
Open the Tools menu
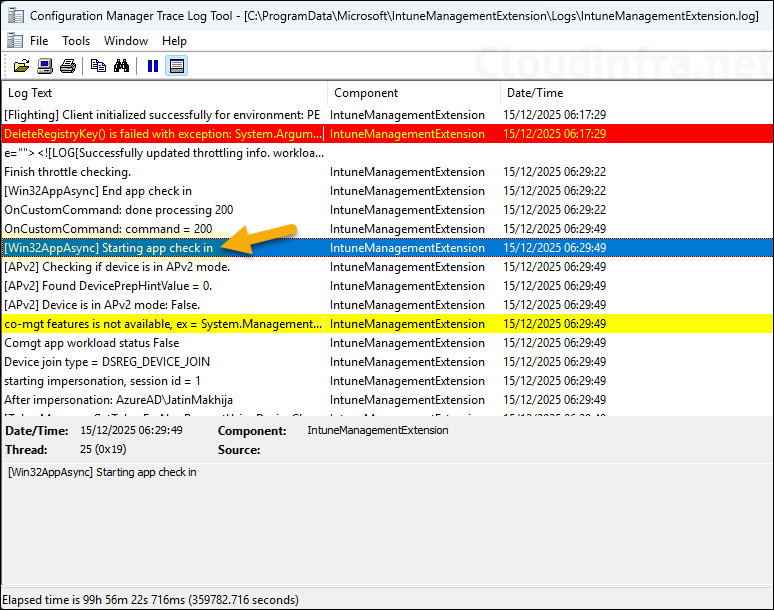76,41
